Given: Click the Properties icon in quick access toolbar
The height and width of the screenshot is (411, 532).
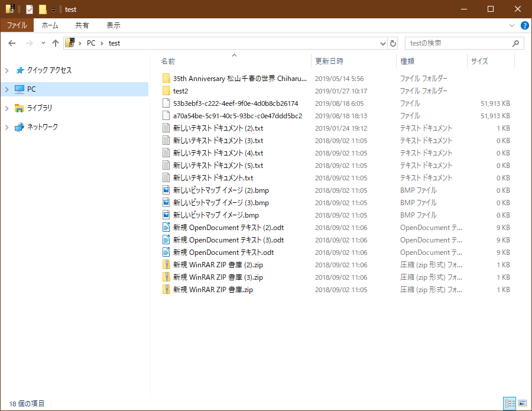Looking at the screenshot, I should [29, 9].
